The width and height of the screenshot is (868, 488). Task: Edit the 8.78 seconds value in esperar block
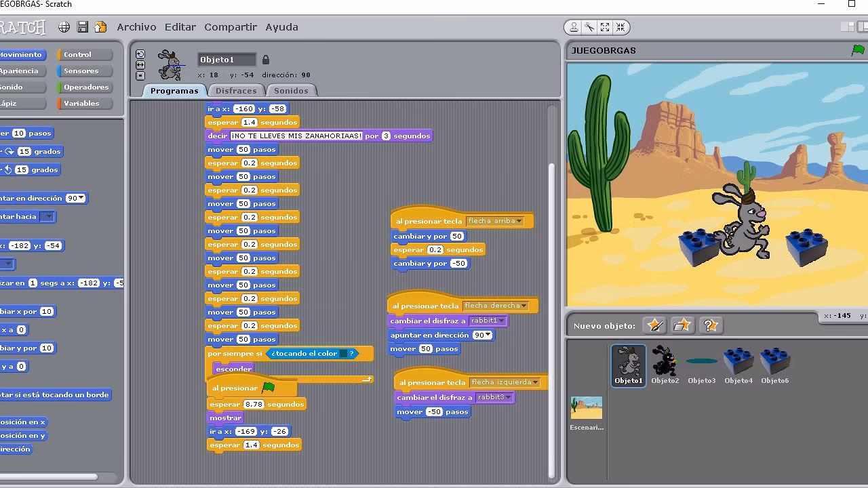tap(254, 404)
